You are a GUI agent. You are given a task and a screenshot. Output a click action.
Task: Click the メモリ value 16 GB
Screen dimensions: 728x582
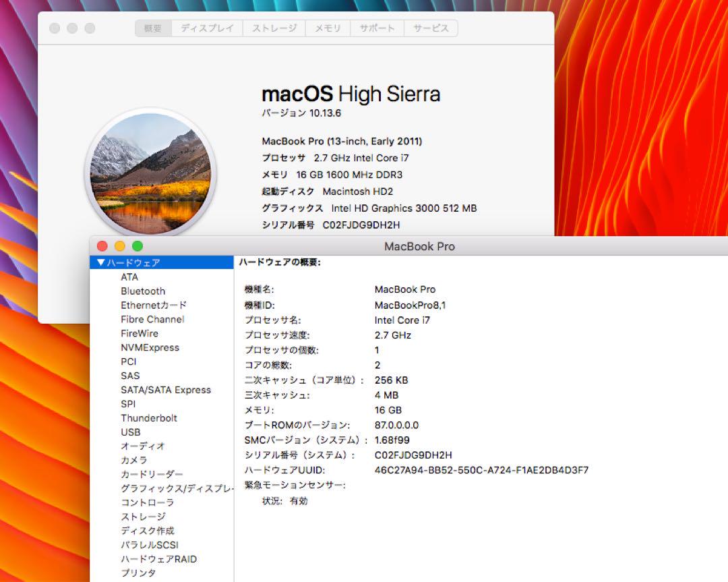388,410
